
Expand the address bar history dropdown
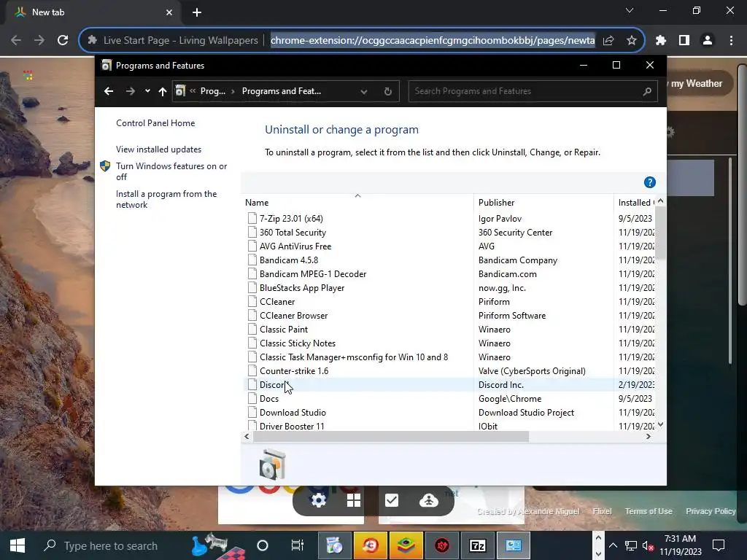[364, 91]
